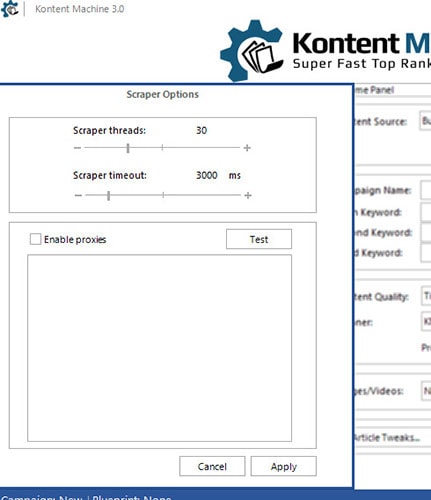Open the Spinner dropdown in background panel
431x500 pixels.
point(426,322)
